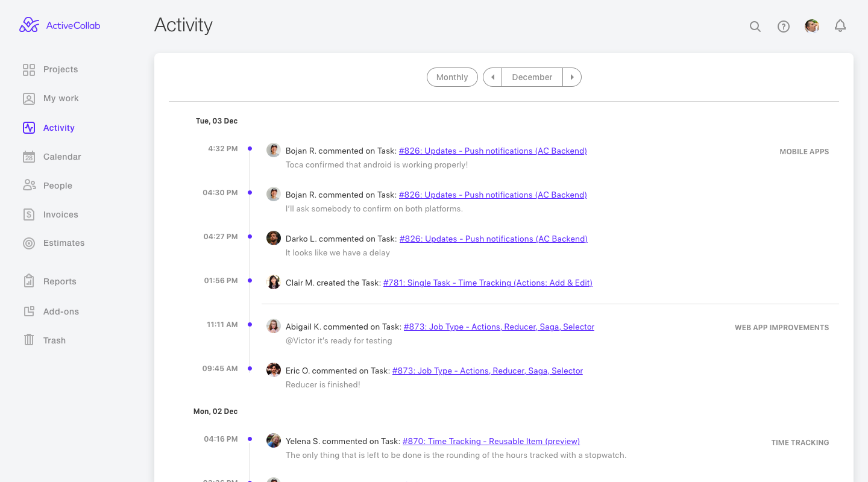
Task: Click the 'Mon, 02 Dec' date header
Action: 215,412
